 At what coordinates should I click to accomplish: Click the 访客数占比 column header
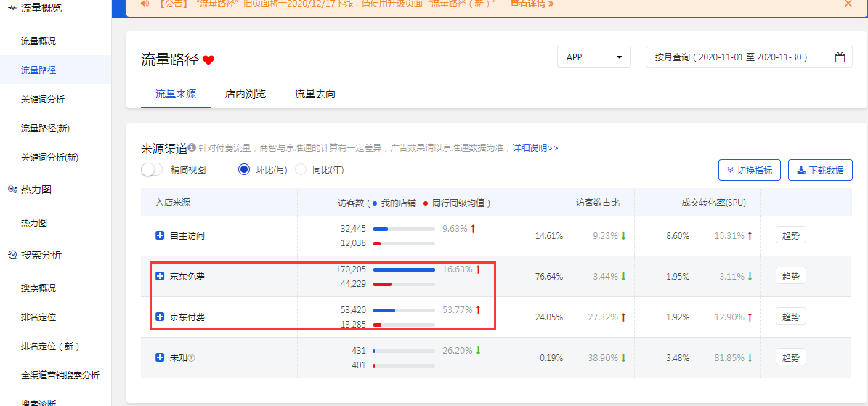(598, 203)
